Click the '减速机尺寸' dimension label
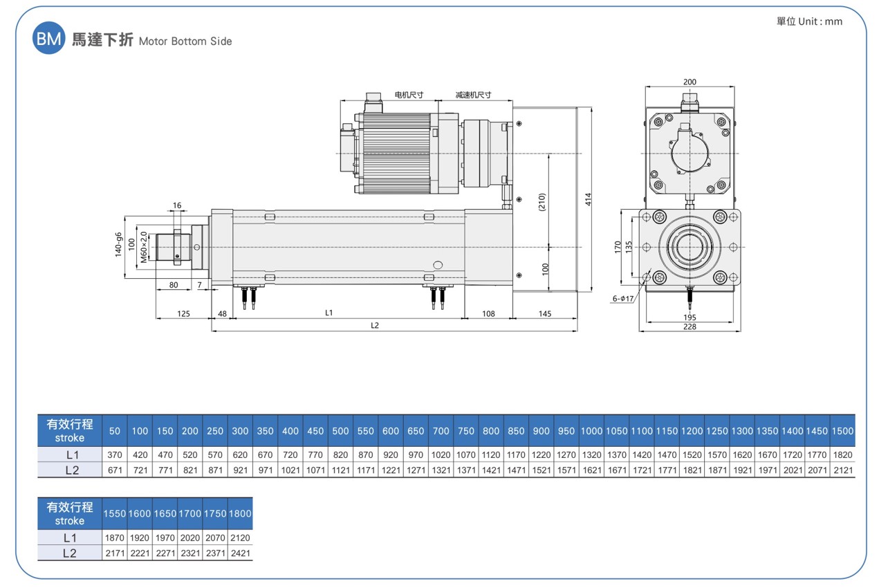This screenshot has height=588, width=879. pos(473,95)
